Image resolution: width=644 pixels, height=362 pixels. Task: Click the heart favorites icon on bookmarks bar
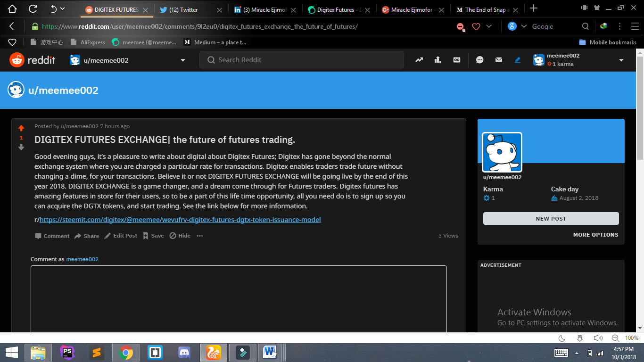pos(12,42)
